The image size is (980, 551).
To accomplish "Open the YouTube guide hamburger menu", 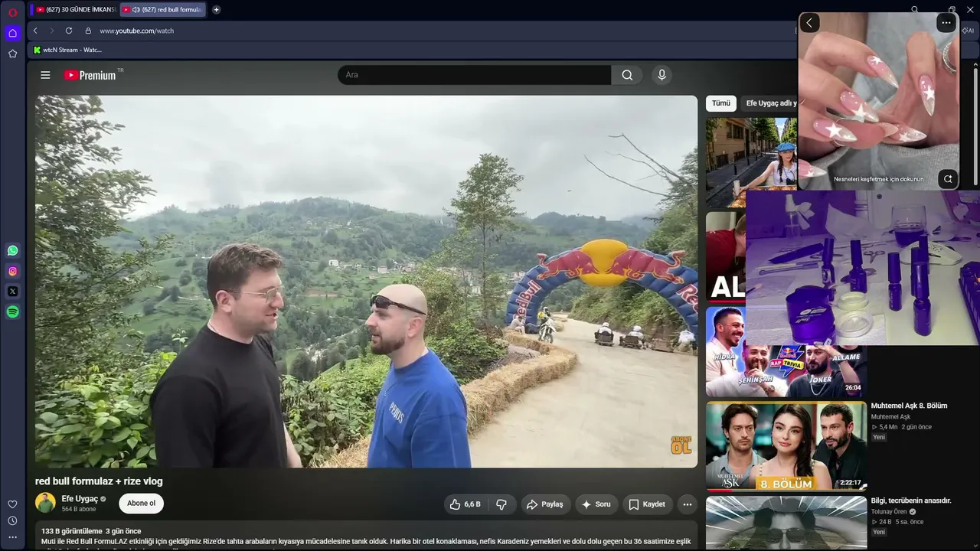I will point(45,75).
